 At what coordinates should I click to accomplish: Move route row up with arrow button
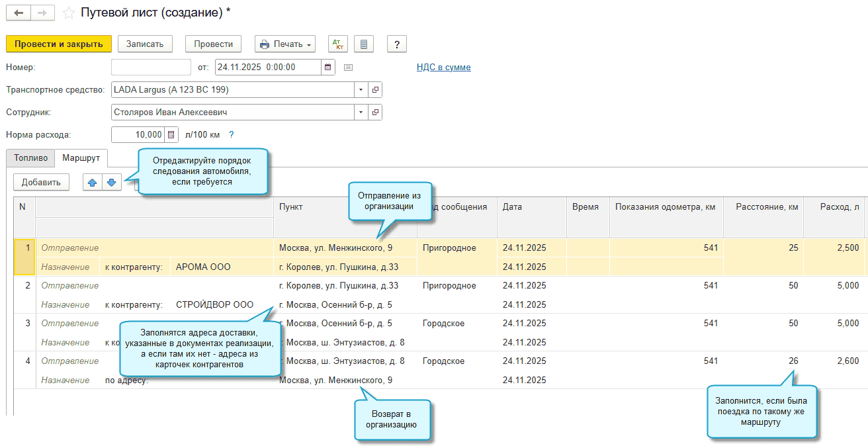click(93, 183)
